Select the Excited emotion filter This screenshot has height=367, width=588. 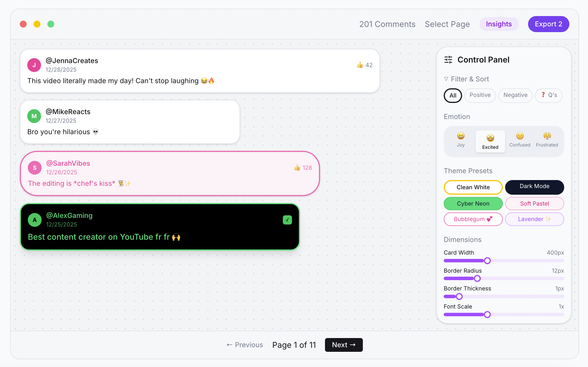pos(490,141)
